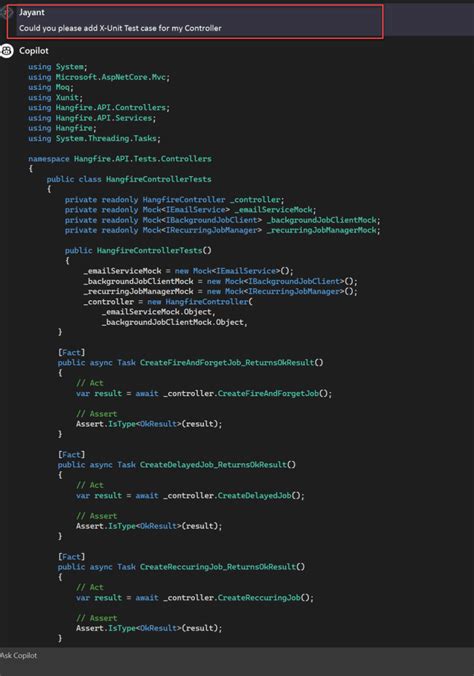The width and height of the screenshot is (474, 676).
Task: Click the first [Fact] attribute
Action: point(72,352)
